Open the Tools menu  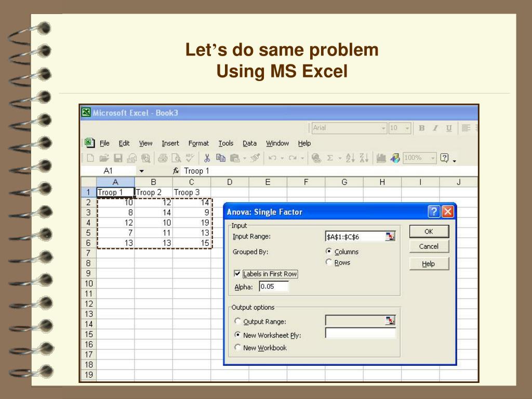pos(226,143)
